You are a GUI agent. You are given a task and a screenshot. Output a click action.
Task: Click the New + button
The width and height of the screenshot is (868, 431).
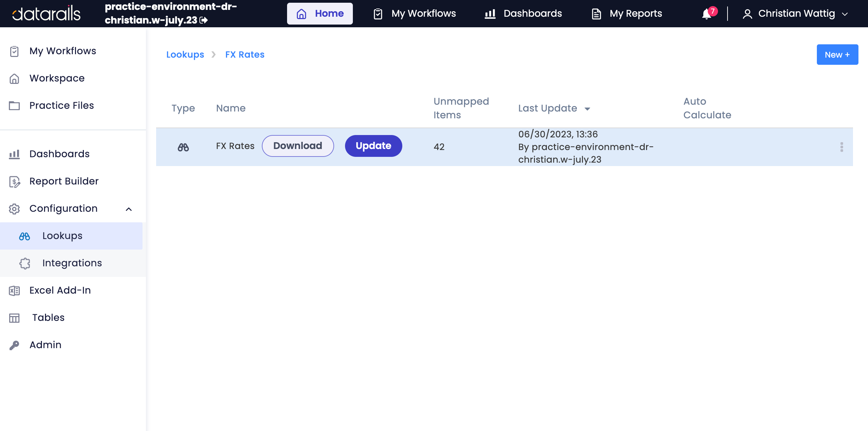point(837,55)
